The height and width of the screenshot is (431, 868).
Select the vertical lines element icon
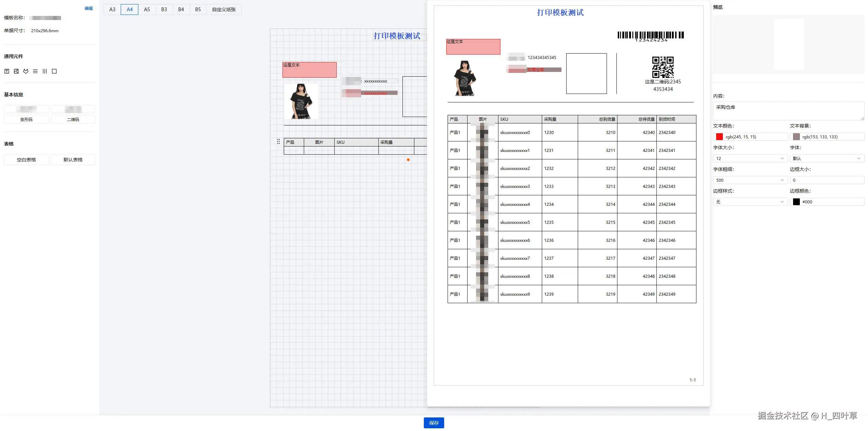[x=45, y=71]
